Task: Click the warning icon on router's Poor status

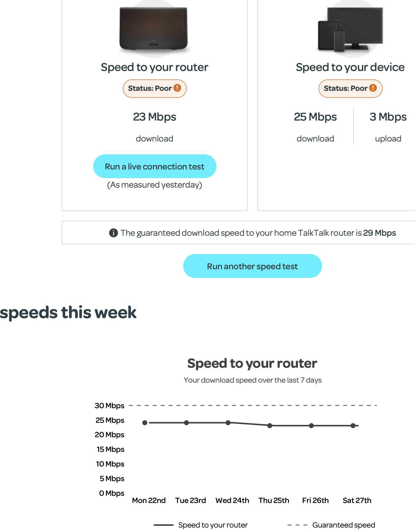Action: click(177, 88)
